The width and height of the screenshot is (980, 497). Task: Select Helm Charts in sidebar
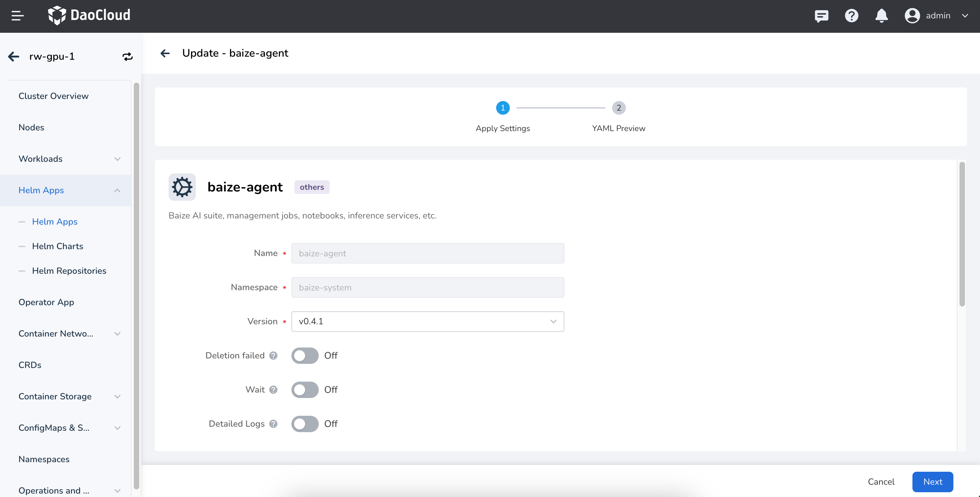click(x=57, y=246)
